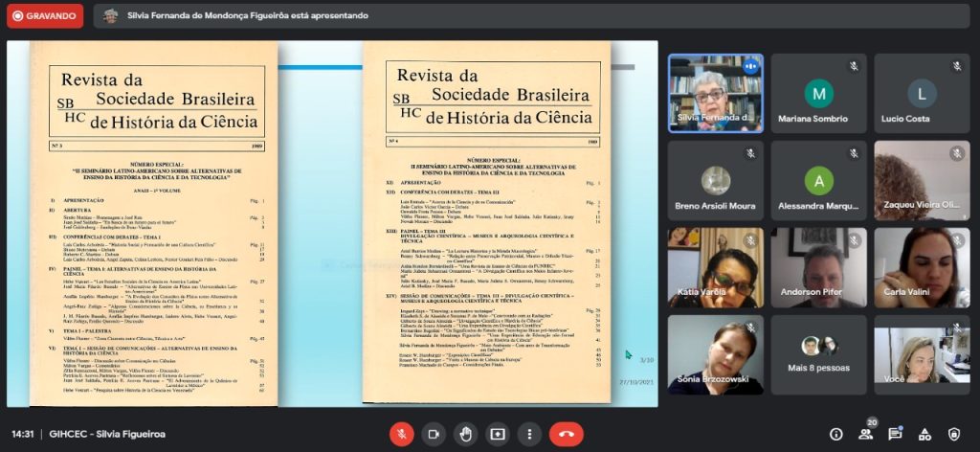The image size is (980, 452).
Task: Click muted mic icon on Alessandra tile
Action: pyautogui.click(x=854, y=153)
